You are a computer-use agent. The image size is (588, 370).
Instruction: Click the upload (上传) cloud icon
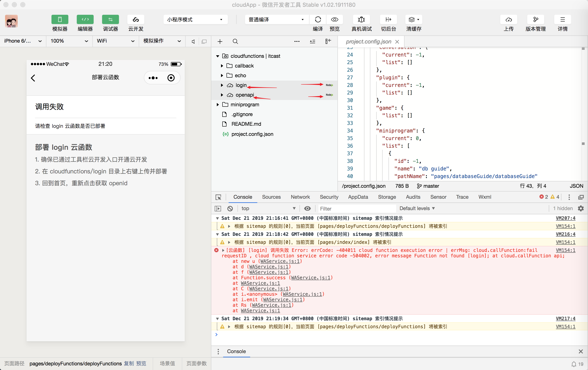point(509,20)
